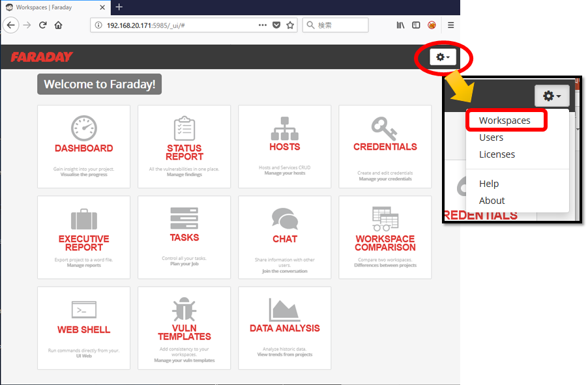The width and height of the screenshot is (588, 385).
Task: Click "Differences between projects" text
Action: [385, 265]
